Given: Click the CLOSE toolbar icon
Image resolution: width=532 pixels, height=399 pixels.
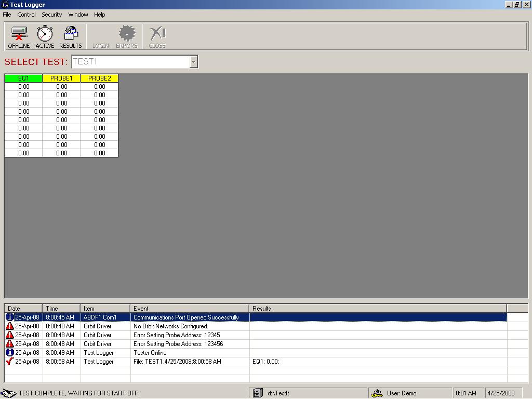Looking at the screenshot, I should [157, 36].
